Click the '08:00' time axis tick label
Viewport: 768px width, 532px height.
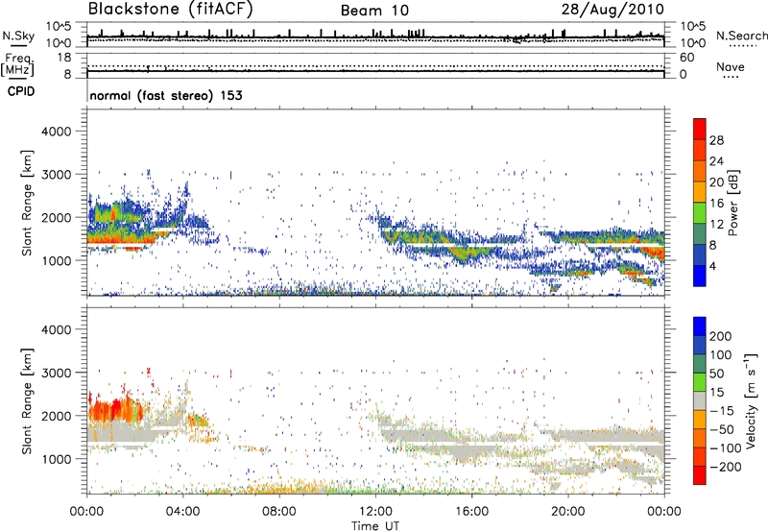[x=279, y=512]
